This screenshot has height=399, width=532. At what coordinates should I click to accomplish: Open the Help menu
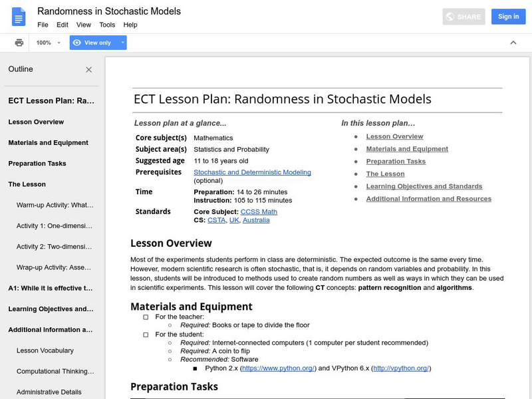click(x=130, y=25)
